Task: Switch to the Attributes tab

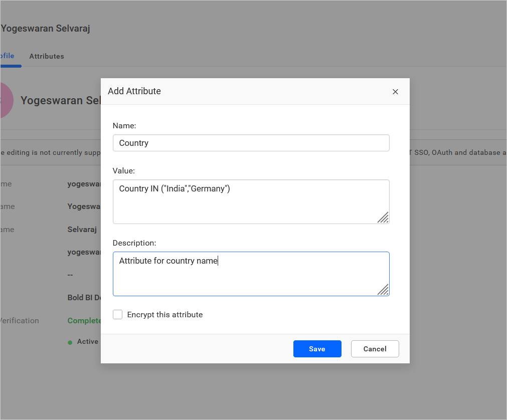Action: (47, 56)
